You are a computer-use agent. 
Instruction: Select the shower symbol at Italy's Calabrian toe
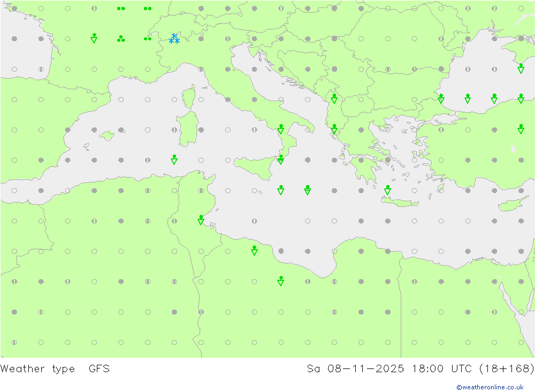click(x=281, y=159)
